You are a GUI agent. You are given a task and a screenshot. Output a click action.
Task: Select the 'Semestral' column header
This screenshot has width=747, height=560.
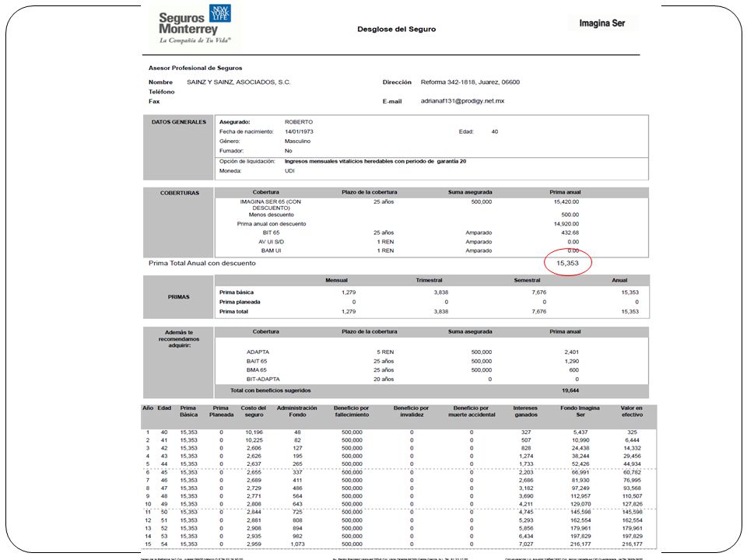click(x=527, y=281)
